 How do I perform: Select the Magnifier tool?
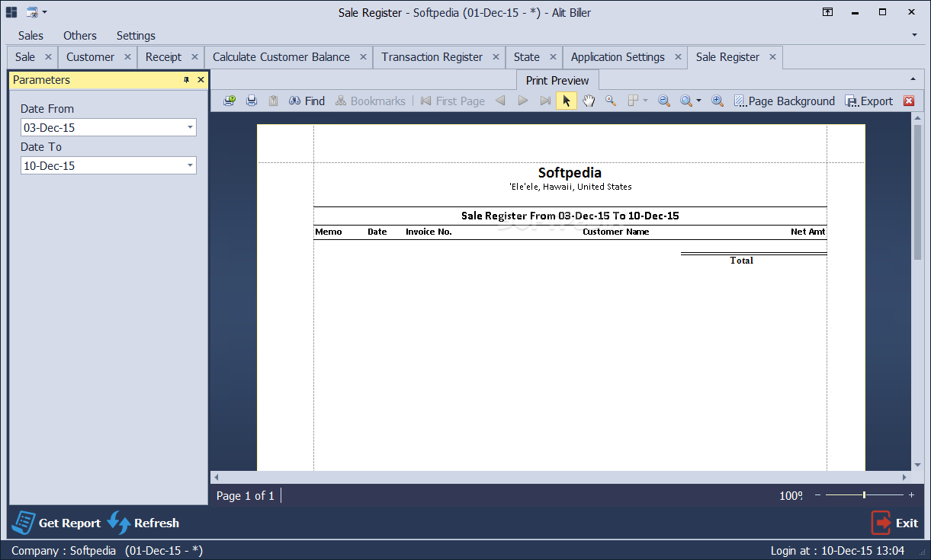tap(611, 101)
